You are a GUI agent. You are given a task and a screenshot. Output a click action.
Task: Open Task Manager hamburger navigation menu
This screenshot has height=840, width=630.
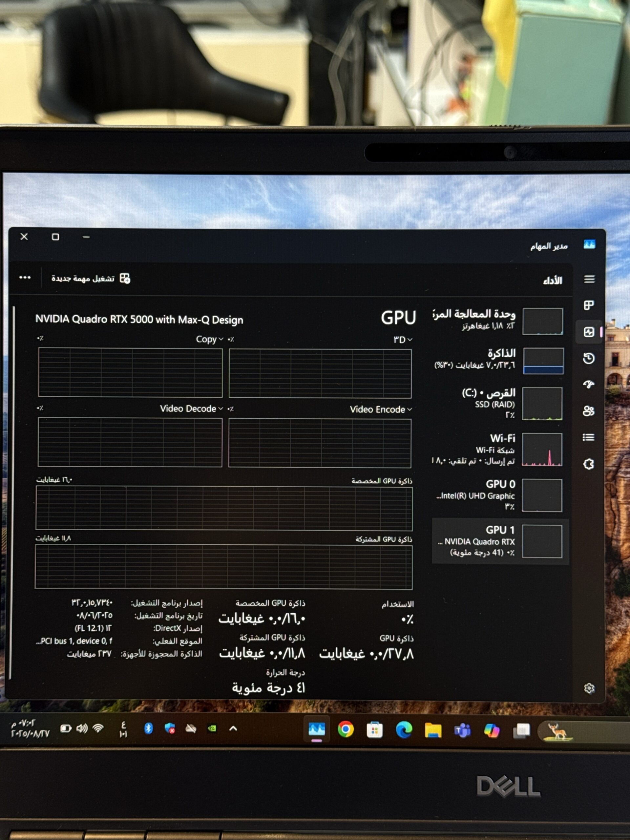[x=589, y=280]
